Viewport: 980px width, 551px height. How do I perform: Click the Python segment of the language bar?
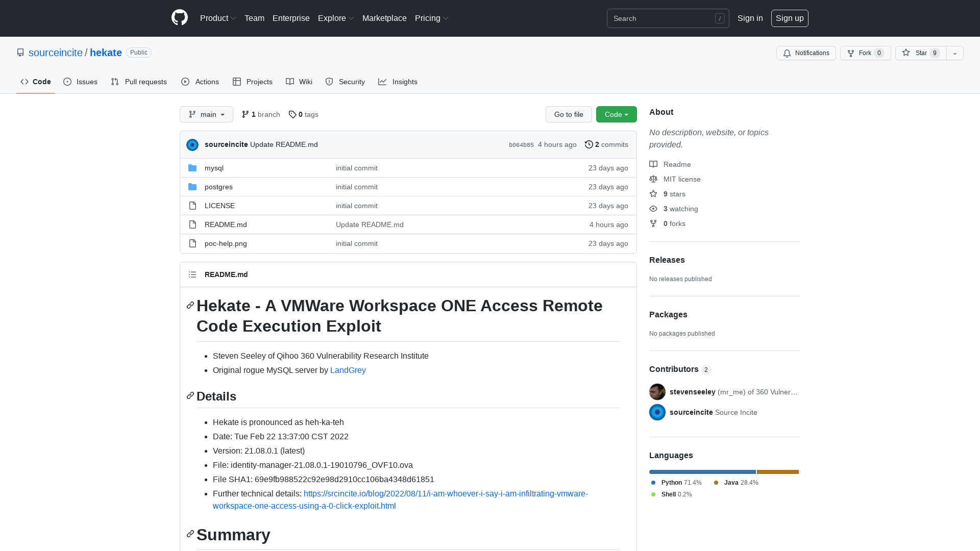[702, 472]
